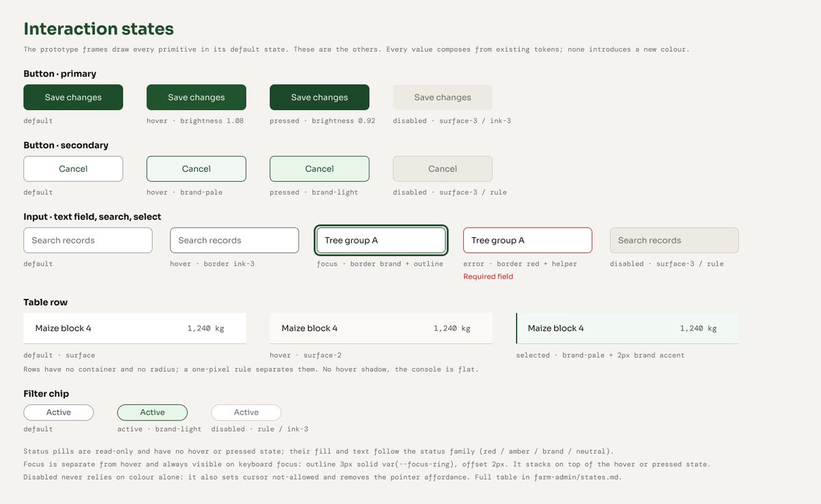Select the default Maize block 4 row

coord(135,328)
